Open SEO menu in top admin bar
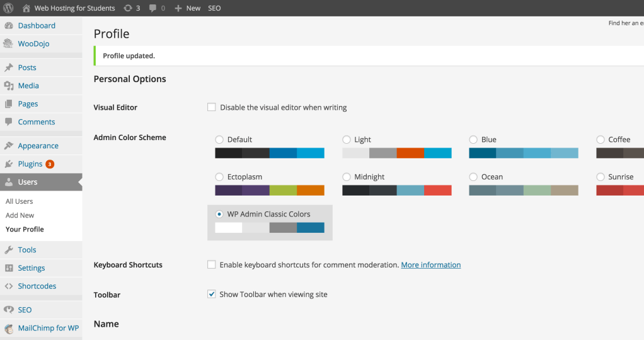This screenshot has height=340, width=644. [214, 8]
